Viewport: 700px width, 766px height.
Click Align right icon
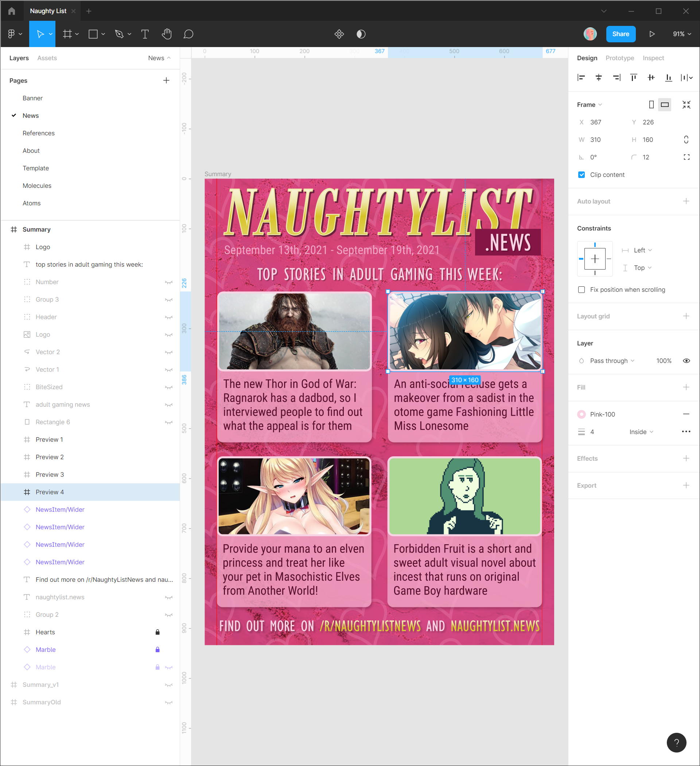tap(617, 77)
